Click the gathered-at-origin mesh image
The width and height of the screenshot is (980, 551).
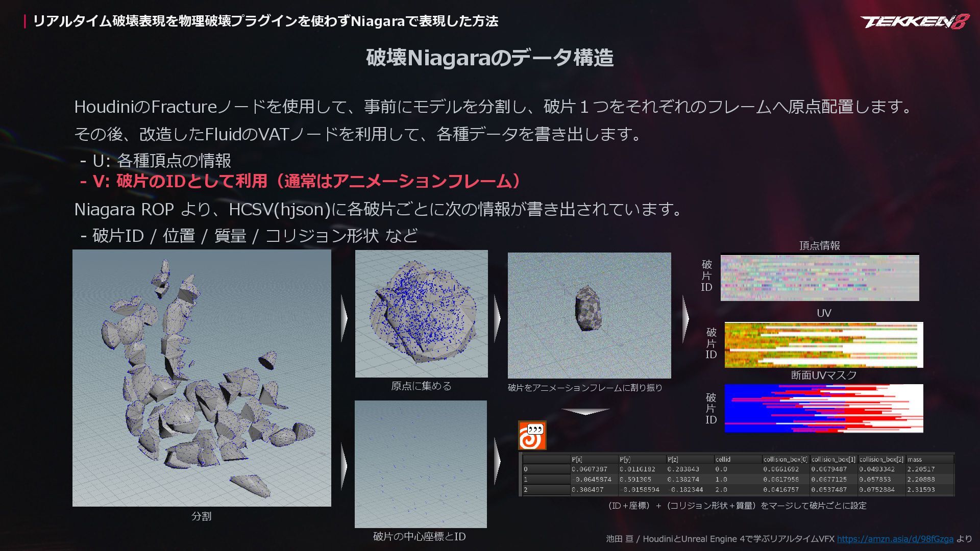coord(421,313)
